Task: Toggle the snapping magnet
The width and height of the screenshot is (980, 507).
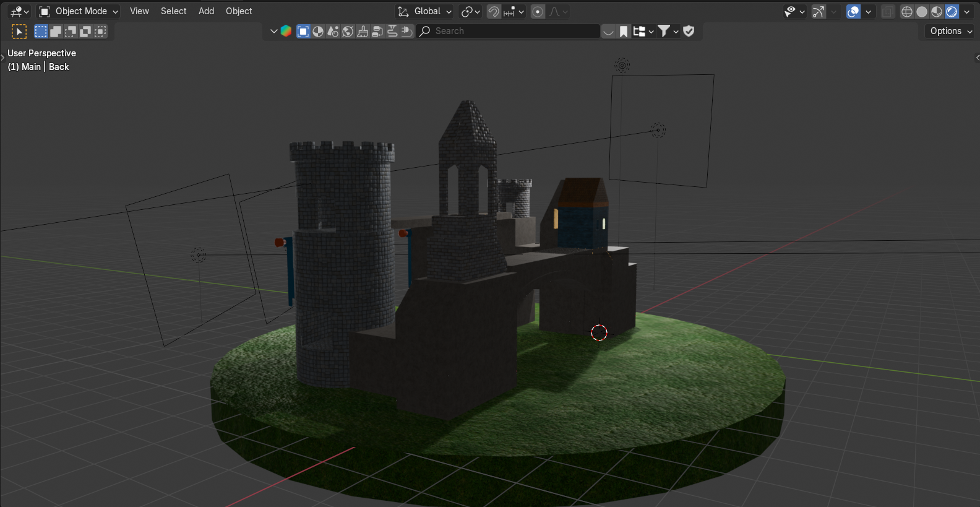Action: [494, 11]
